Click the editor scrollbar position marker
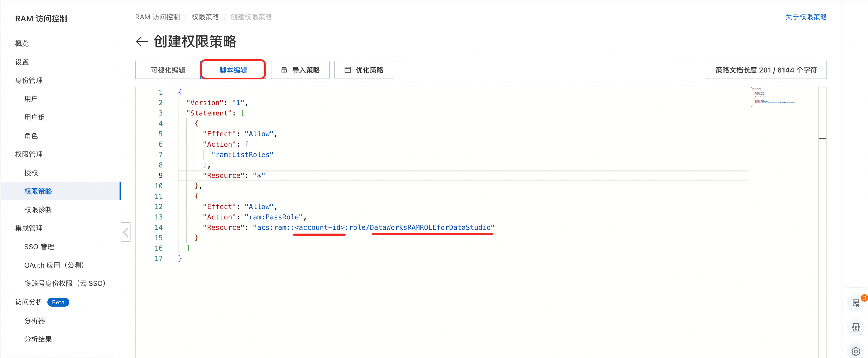 [822, 138]
